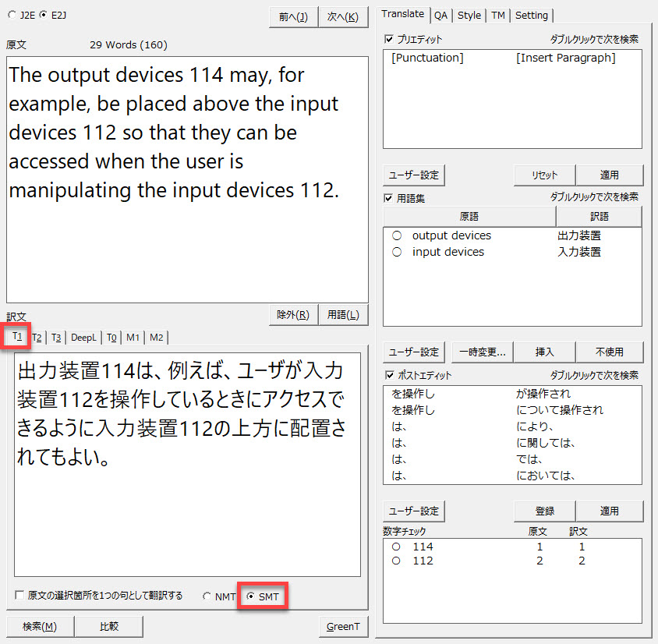Select the T2 translation tab
This screenshot has height=644, width=658.
pos(37,337)
